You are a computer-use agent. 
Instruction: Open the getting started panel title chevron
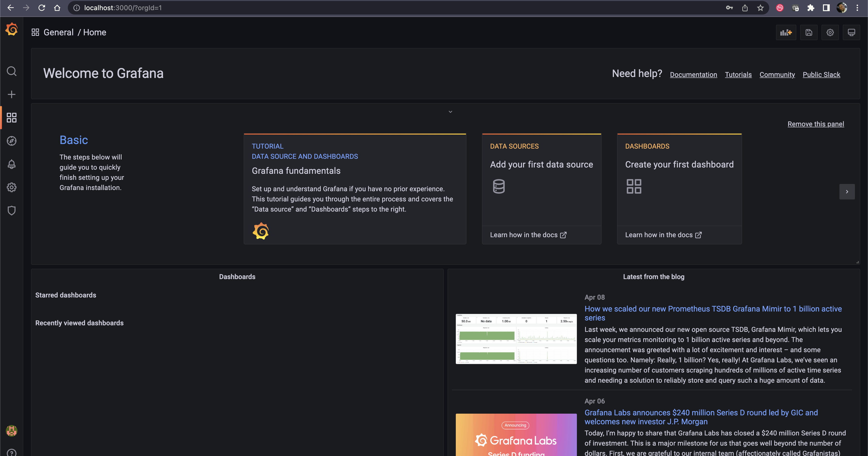pos(450,112)
